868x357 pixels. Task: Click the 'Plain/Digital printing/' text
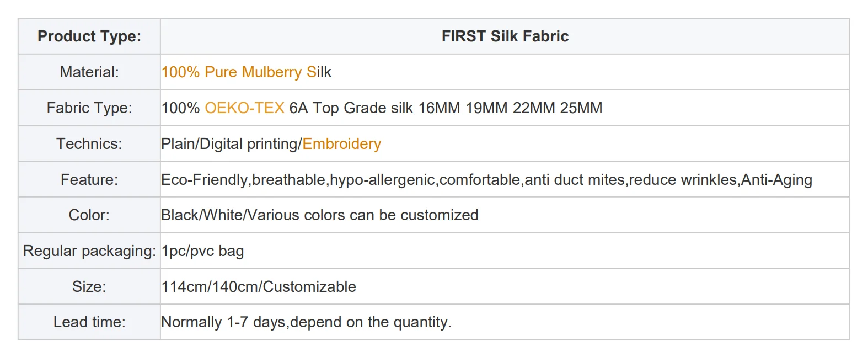231,144
